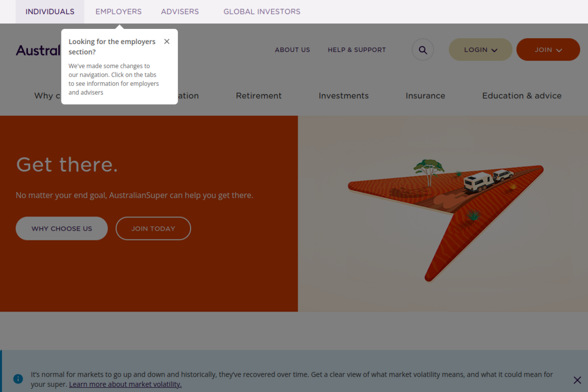Open the Global Investors tab

tap(262, 11)
